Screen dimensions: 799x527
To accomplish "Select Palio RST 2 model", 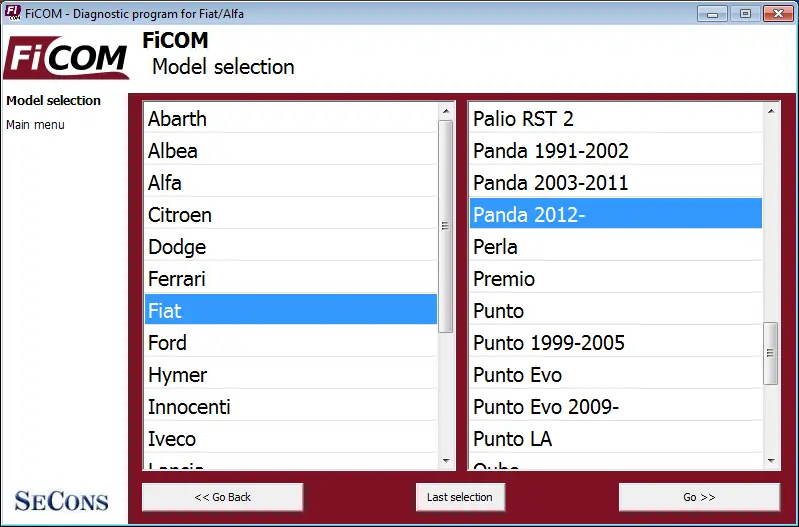I will [616, 119].
